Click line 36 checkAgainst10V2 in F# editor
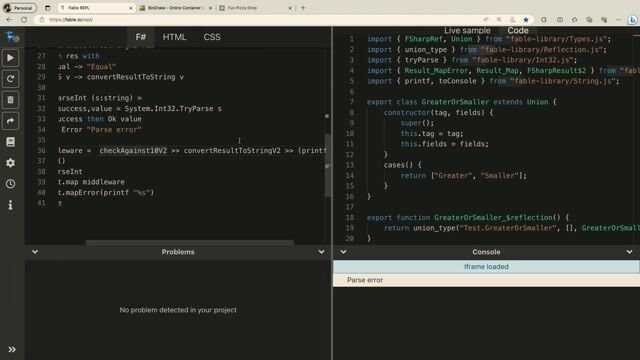The image size is (640, 360). click(133, 151)
